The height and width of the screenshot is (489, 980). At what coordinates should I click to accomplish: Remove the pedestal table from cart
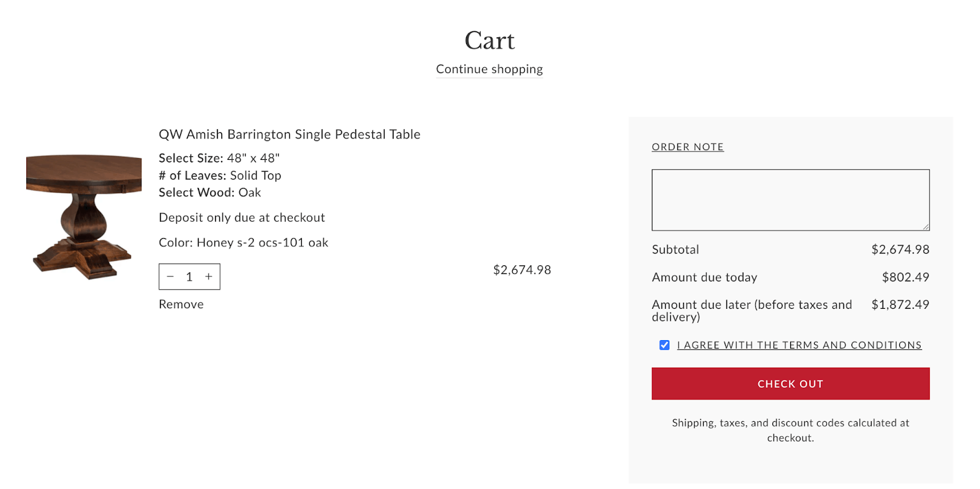point(181,305)
